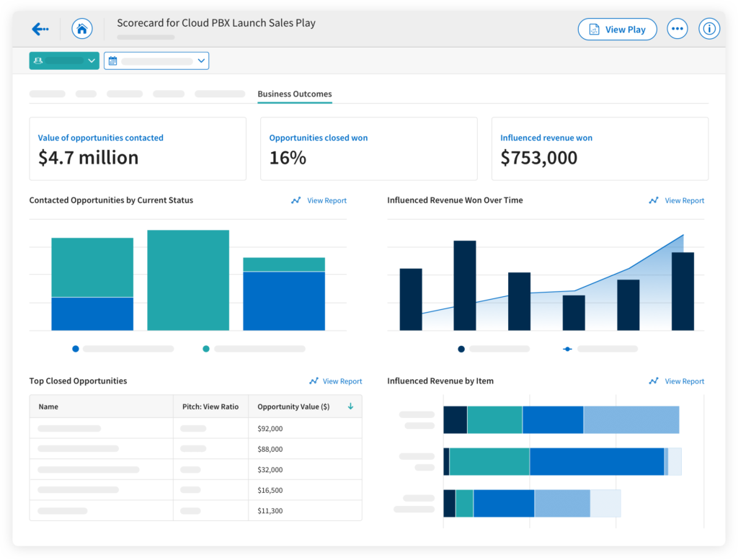738x560 pixels.
Task: Select the Business Outcomes tab
Action: [x=294, y=94]
